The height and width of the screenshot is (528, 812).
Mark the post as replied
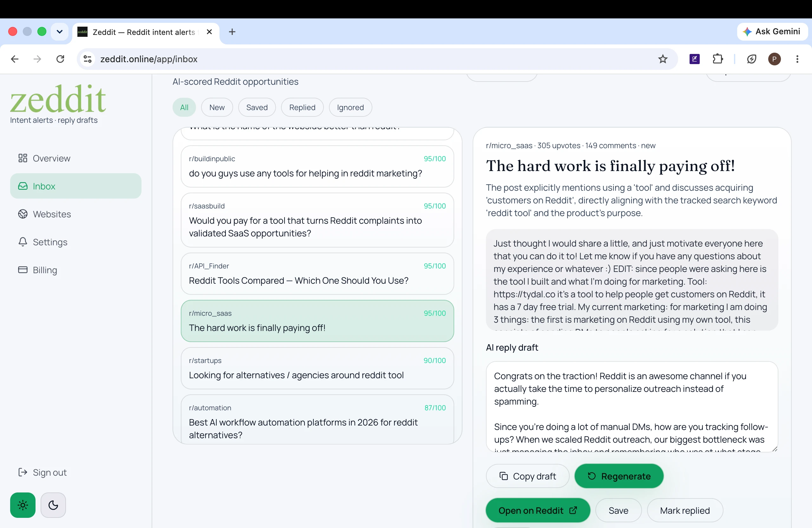coord(685,510)
